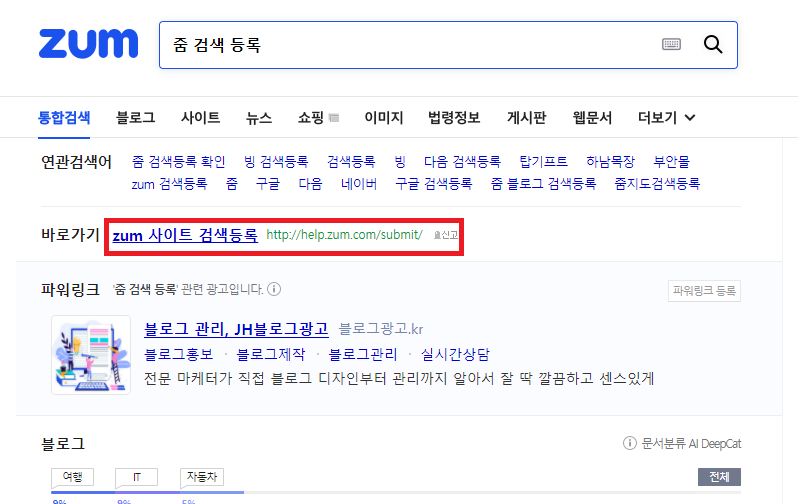
Task: Open the 법령정보 tab
Action: click(454, 118)
